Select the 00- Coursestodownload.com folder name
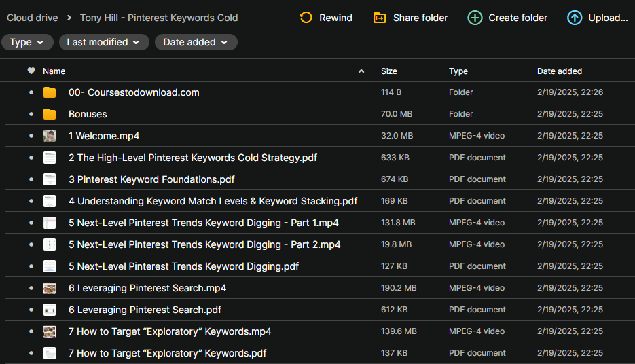This screenshot has width=635, height=364. (134, 92)
